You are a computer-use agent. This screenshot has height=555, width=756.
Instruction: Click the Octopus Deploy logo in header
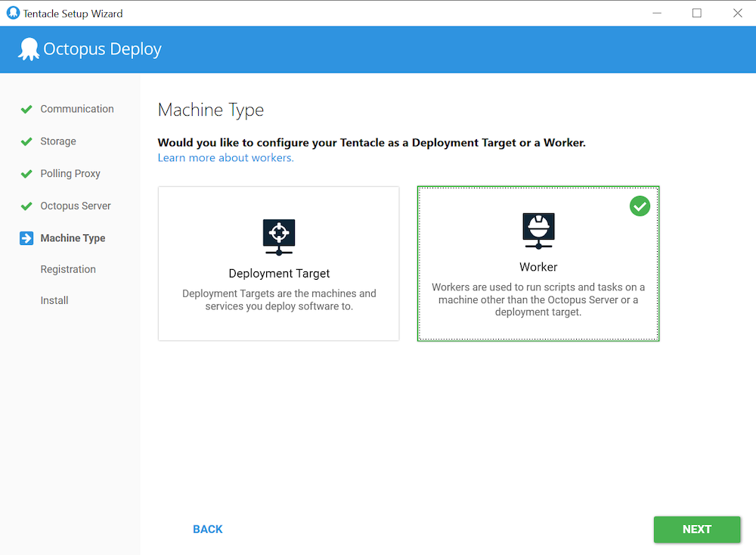point(29,50)
